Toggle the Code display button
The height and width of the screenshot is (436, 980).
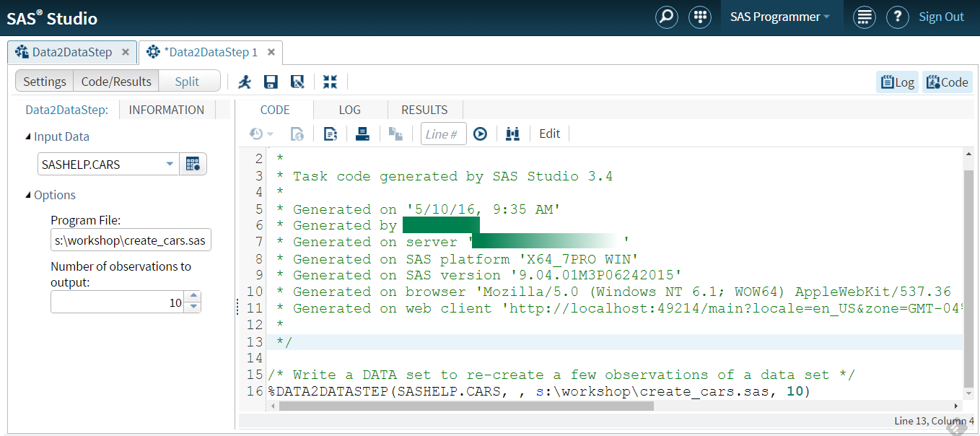click(x=947, y=82)
